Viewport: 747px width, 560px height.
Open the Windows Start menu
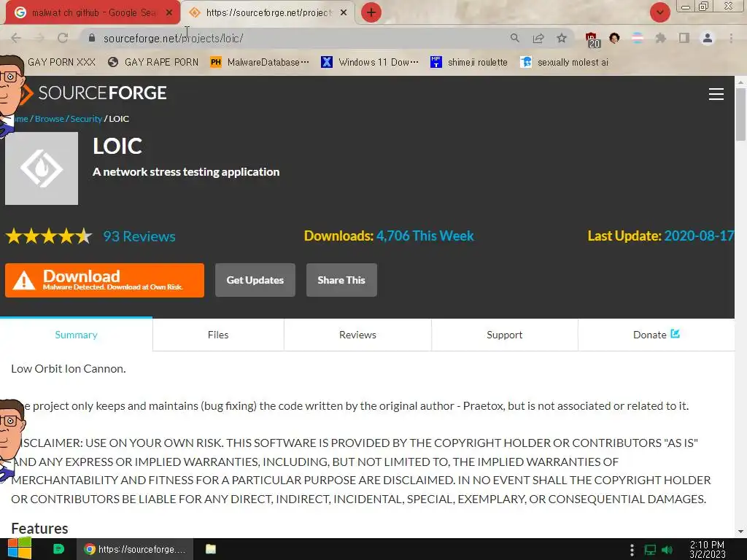click(19, 549)
